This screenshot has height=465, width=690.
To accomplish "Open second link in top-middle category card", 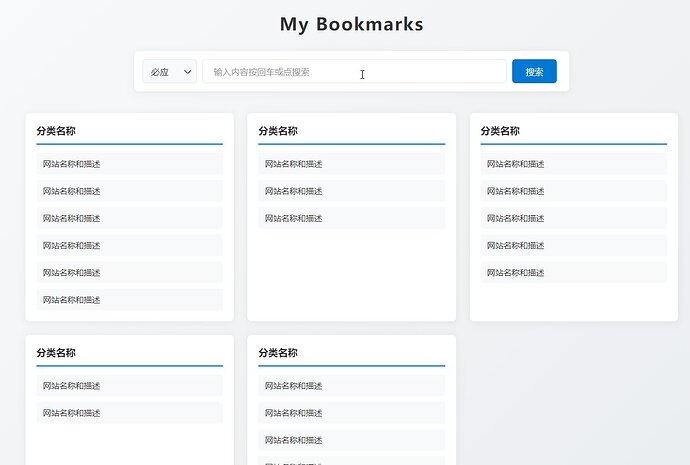I will [x=351, y=191].
